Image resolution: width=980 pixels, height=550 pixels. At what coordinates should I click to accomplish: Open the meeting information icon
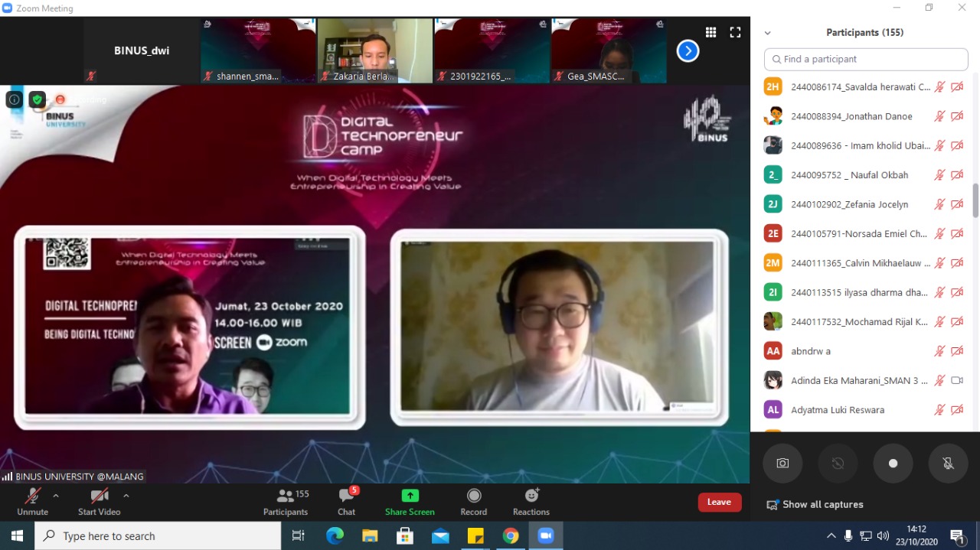click(14, 99)
